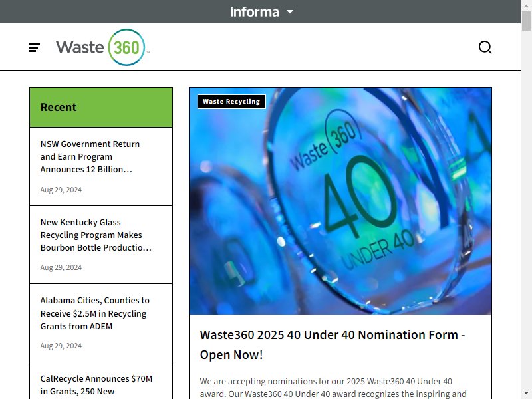Click the Waste360 logo
This screenshot has height=399, width=532.
103,47
